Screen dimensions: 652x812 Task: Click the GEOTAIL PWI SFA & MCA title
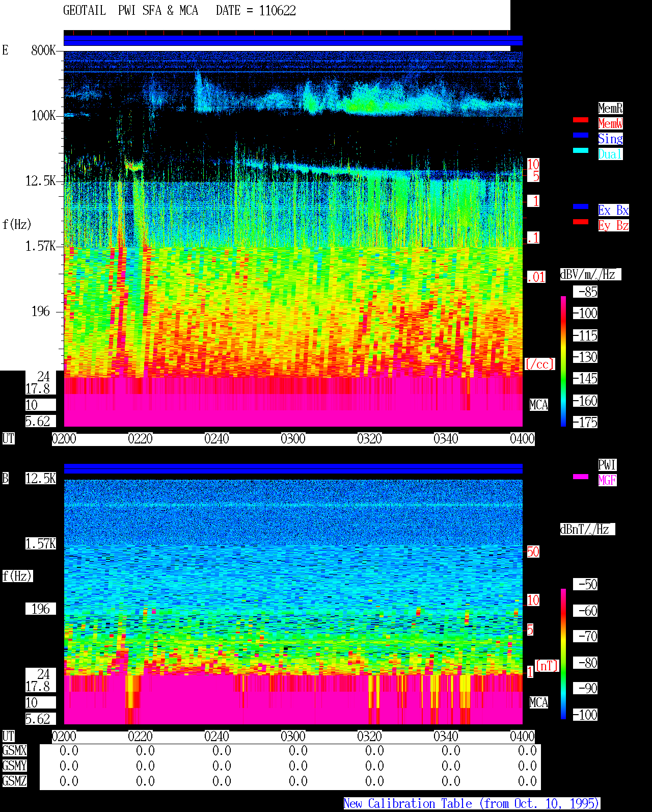(x=130, y=11)
